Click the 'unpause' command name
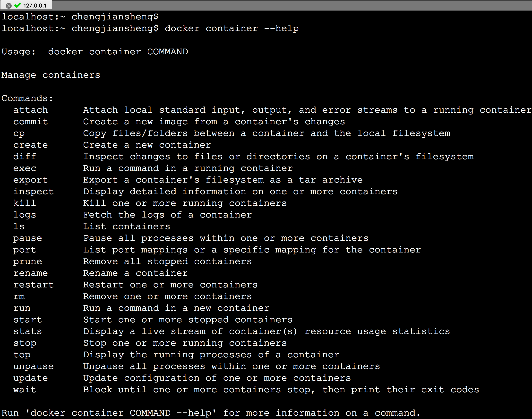This screenshot has height=419, width=532. [33, 366]
